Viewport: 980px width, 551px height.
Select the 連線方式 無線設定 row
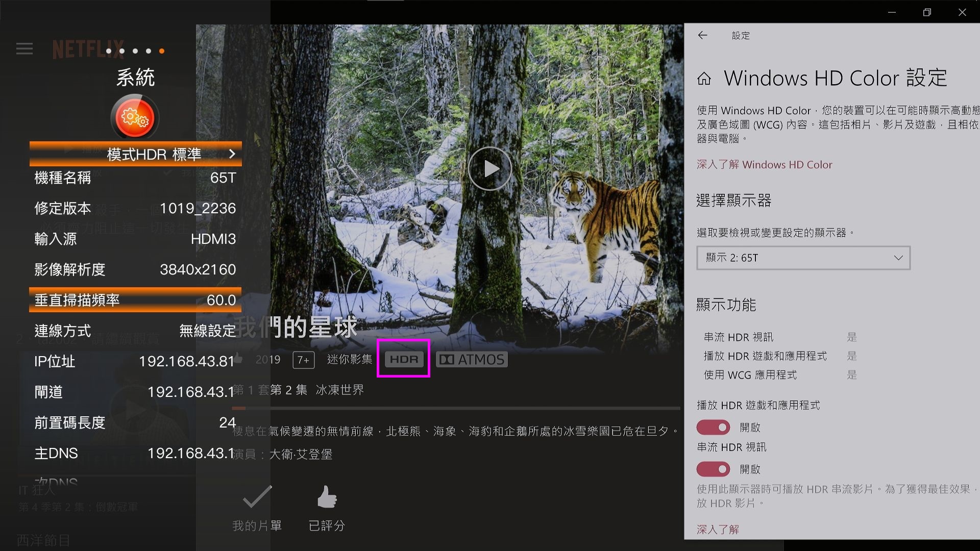pos(135,331)
